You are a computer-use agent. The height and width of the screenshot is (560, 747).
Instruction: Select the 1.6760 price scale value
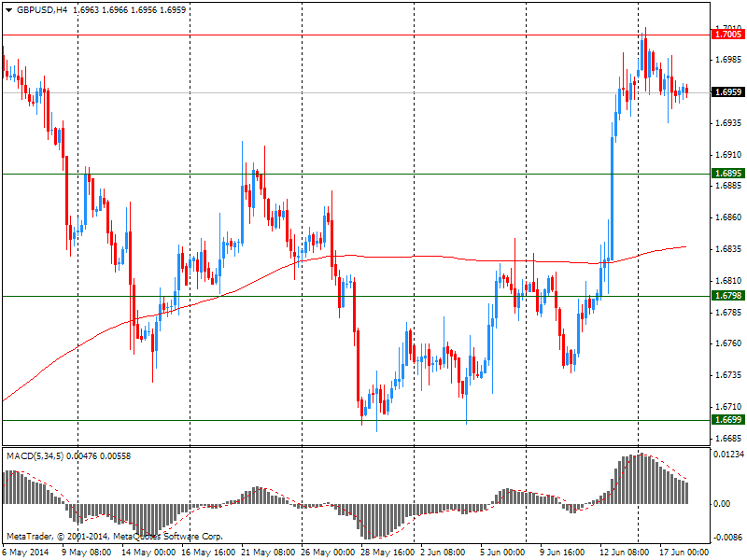coord(729,343)
